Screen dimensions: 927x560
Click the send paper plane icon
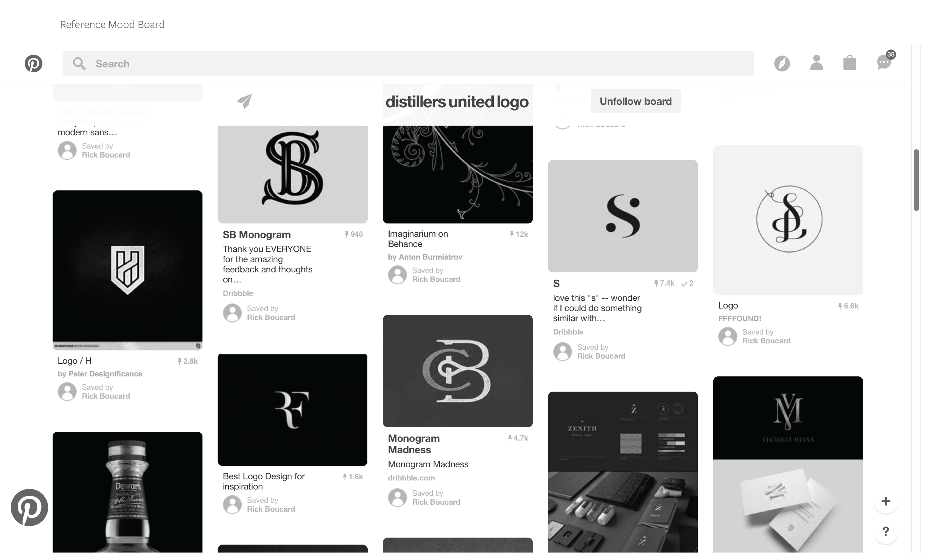coord(245,101)
